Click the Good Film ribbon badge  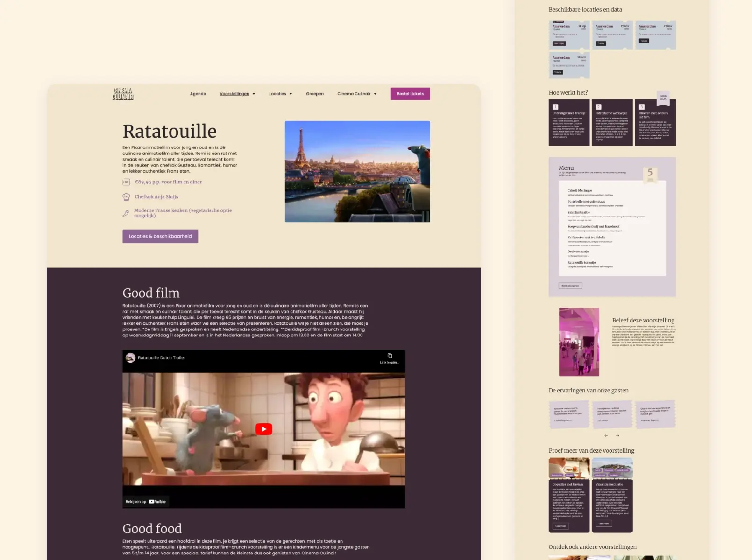663,98
